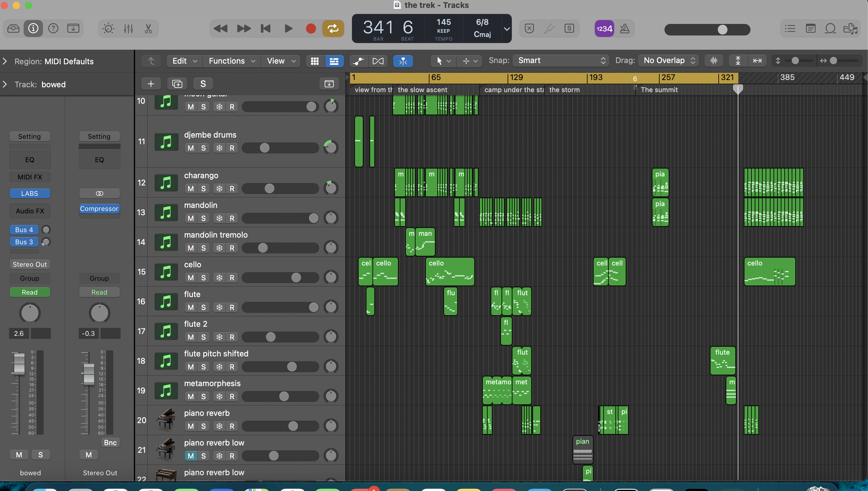The height and width of the screenshot is (491, 868).
Task: Toggle cycle mode button
Action: point(333,29)
